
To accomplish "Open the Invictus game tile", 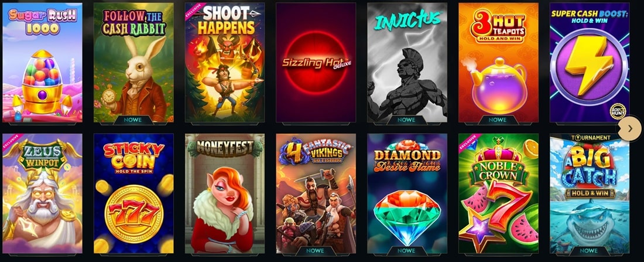I will click(407, 63).
